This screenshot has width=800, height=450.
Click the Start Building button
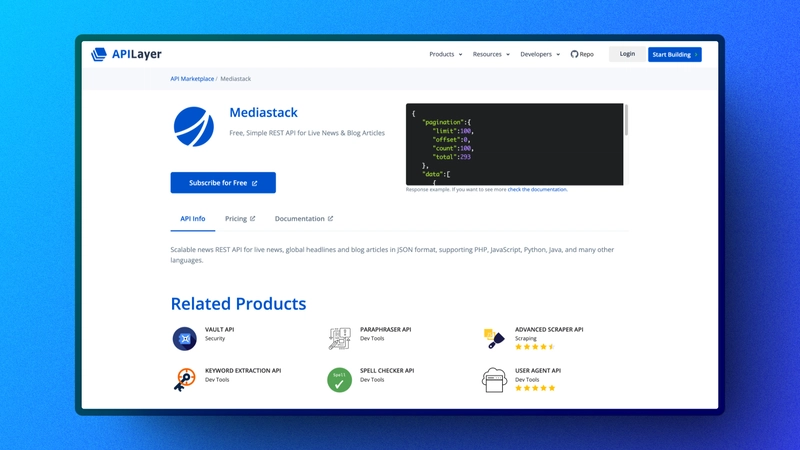coord(674,55)
